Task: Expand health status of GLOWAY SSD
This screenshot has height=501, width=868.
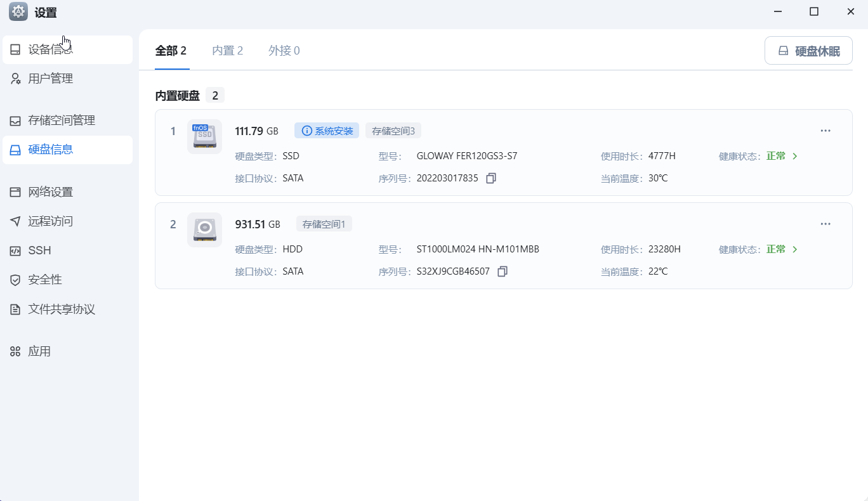Action: [795, 156]
